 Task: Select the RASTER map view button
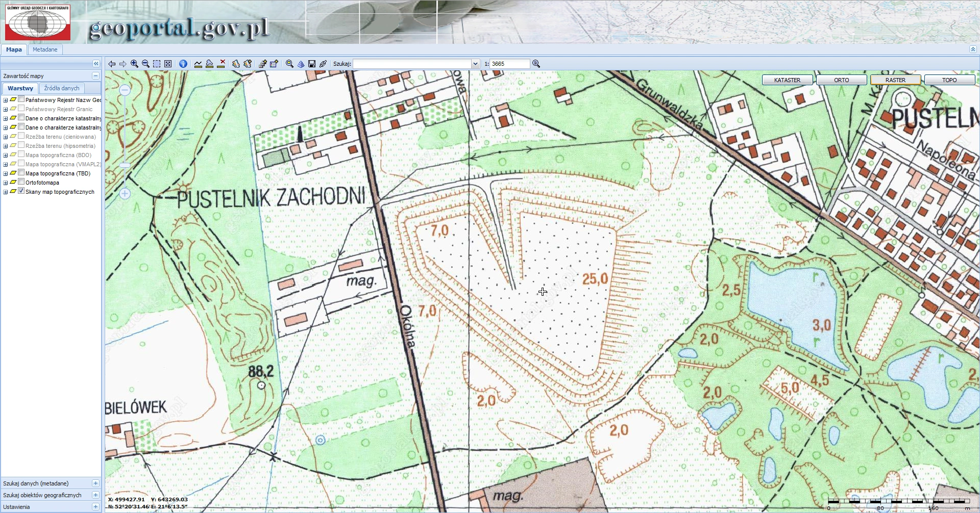(x=896, y=80)
